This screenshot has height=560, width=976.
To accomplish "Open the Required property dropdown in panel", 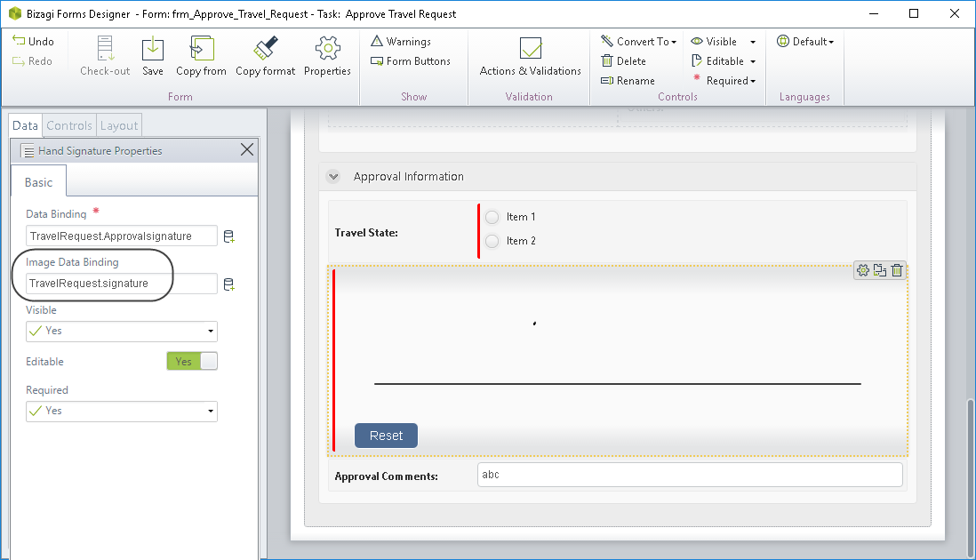I will [x=122, y=412].
